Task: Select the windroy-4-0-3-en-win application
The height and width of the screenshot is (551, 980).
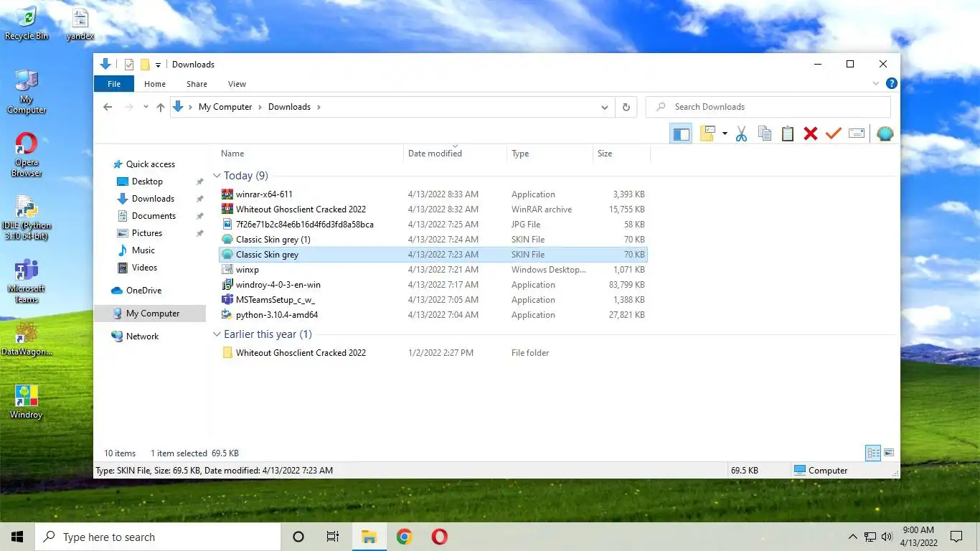Action: coord(433,285)
